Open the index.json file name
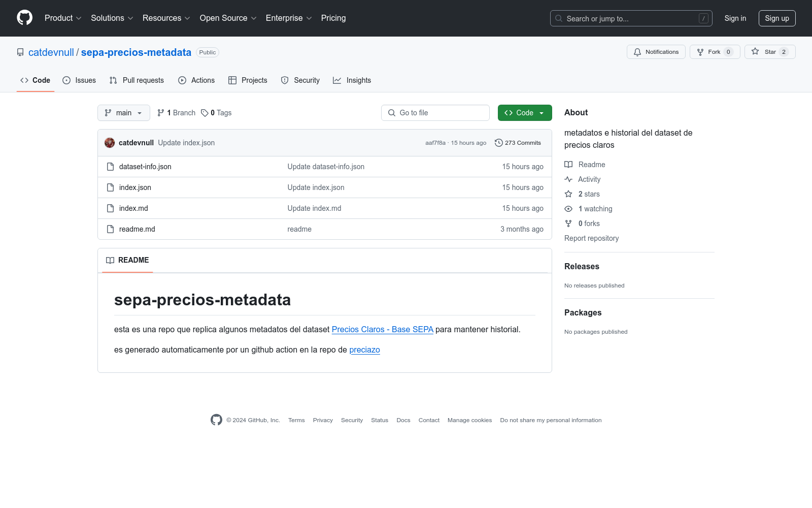 [x=135, y=187]
